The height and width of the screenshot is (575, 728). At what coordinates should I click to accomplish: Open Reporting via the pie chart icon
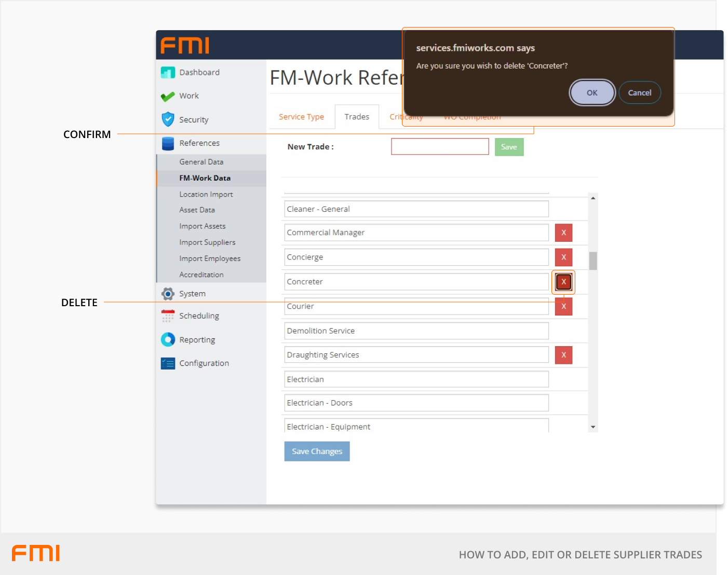coord(168,339)
